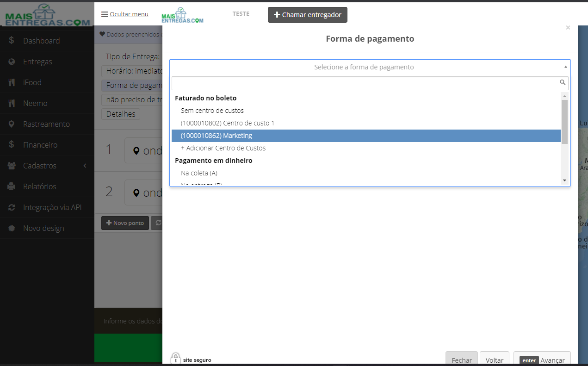Image resolution: width=588 pixels, height=366 pixels.
Task: Click the Horário: imediato button
Action: pos(132,71)
